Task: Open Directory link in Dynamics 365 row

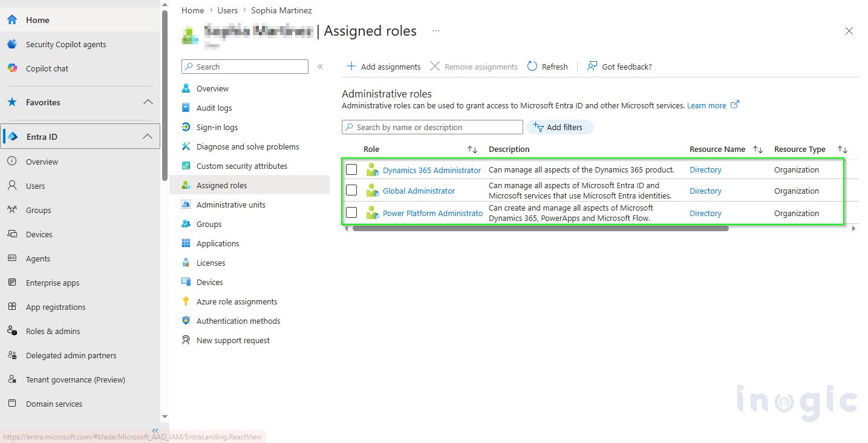Action: click(705, 170)
